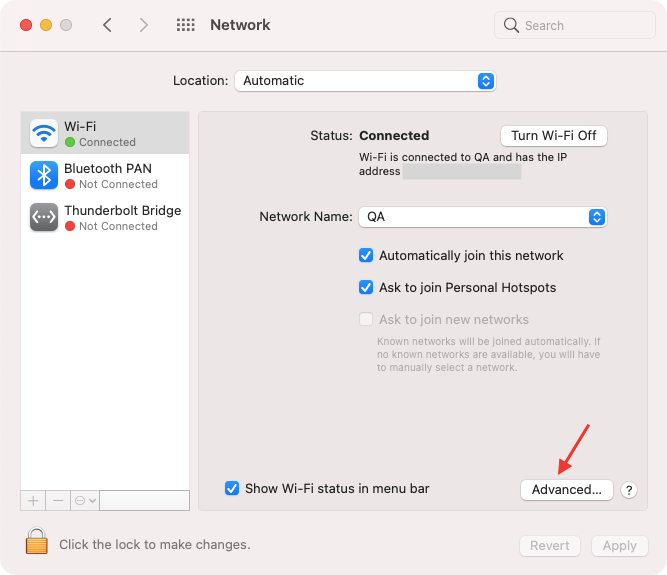Image resolution: width=667 pixels, height=575 pixels.
Task: Click the "Known networks will be joined" note
Action: [488, 354]
